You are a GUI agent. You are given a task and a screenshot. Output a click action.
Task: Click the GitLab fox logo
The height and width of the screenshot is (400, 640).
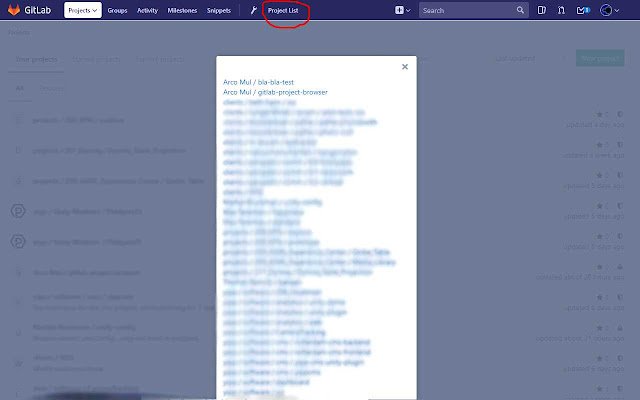[x=14, y=10]
